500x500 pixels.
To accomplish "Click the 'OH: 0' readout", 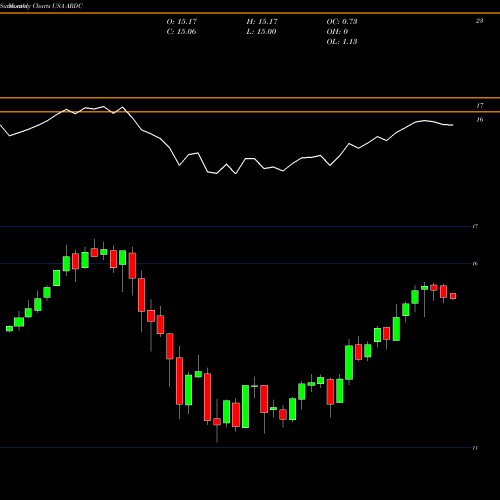I will click(x=337, y=32).
